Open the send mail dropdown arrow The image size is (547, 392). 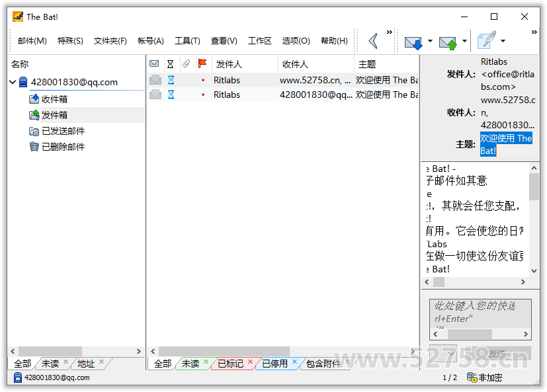[464, 41]
